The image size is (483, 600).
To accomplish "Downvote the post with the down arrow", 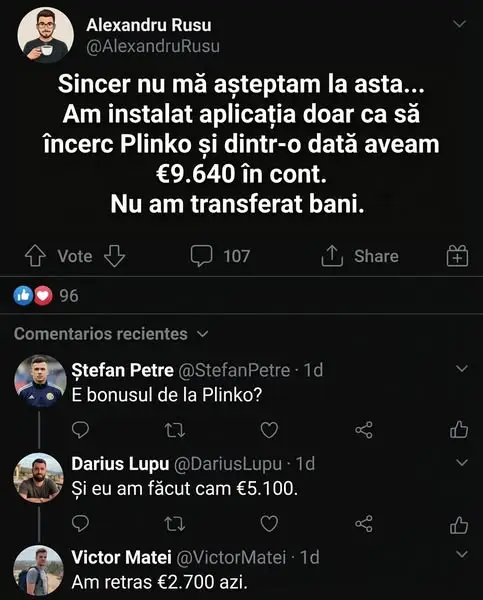I will coord(114,256).
